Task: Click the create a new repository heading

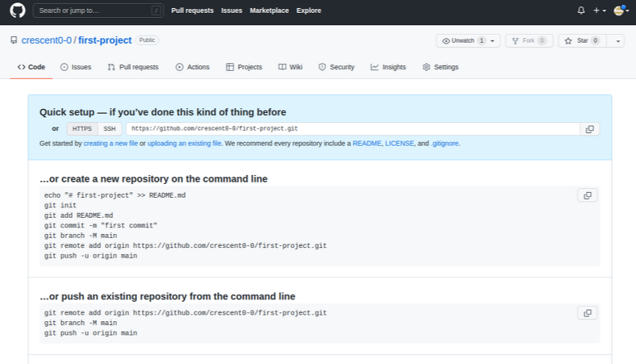Action: (153, 179)
